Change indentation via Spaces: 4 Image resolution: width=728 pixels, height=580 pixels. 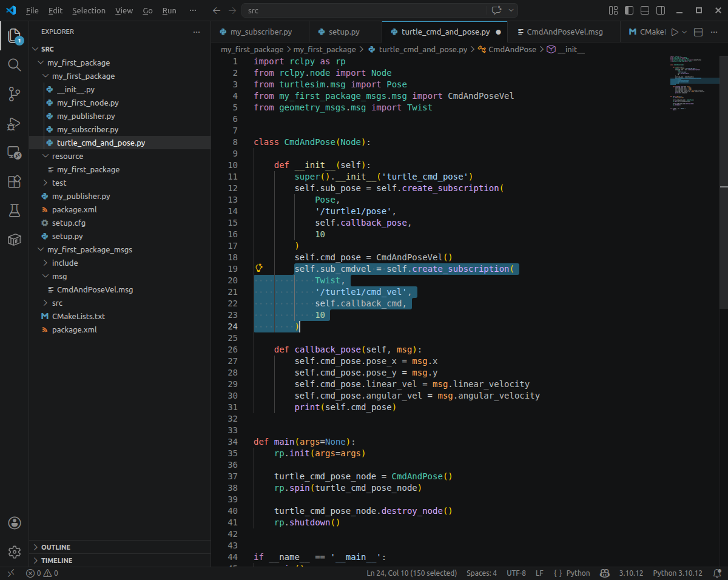(x=482, y=573)
